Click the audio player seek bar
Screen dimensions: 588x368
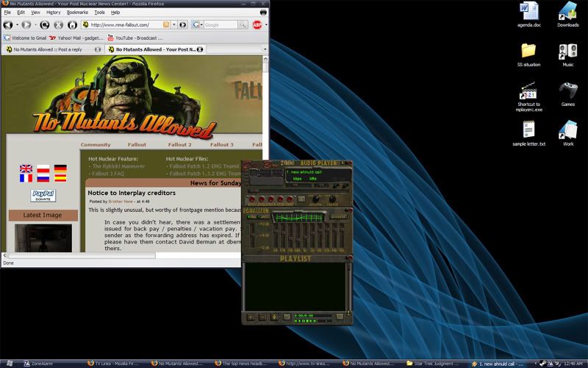297,191
